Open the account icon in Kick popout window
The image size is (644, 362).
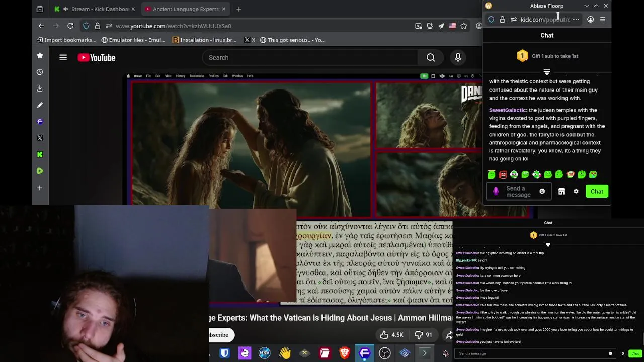pyautogui.click(x=590, y=20)
